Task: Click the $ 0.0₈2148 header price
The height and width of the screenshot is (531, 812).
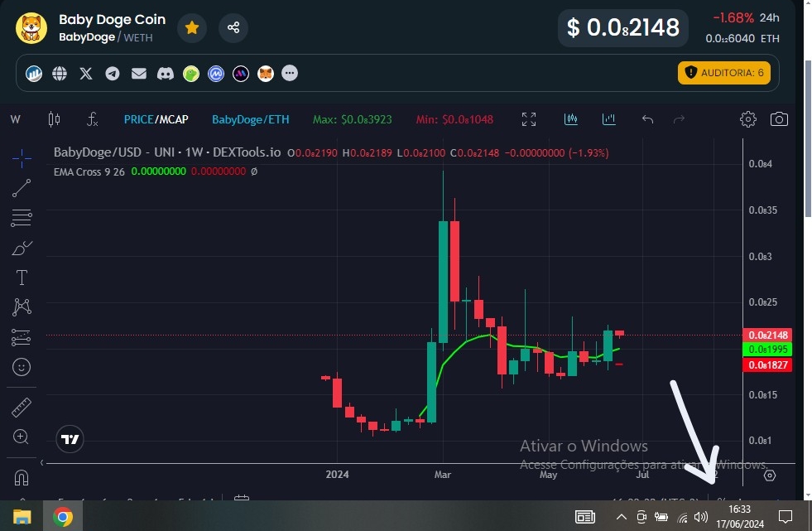Action: click(x=623, y=28)
